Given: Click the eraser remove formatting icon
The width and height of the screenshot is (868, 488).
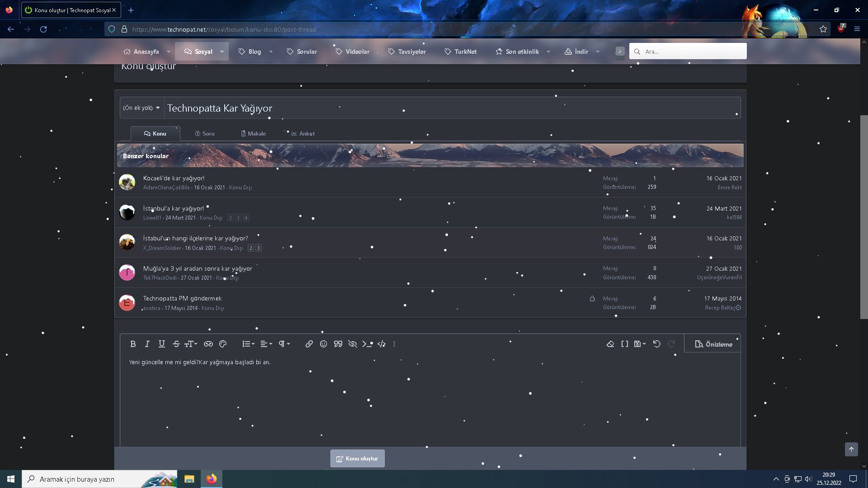Looking at the screenshot, I should [x=610, y=344].
